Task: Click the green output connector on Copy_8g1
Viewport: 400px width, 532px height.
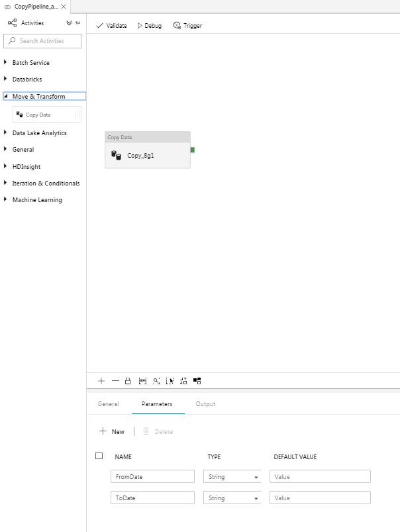Action: click(x=192, y=150)
